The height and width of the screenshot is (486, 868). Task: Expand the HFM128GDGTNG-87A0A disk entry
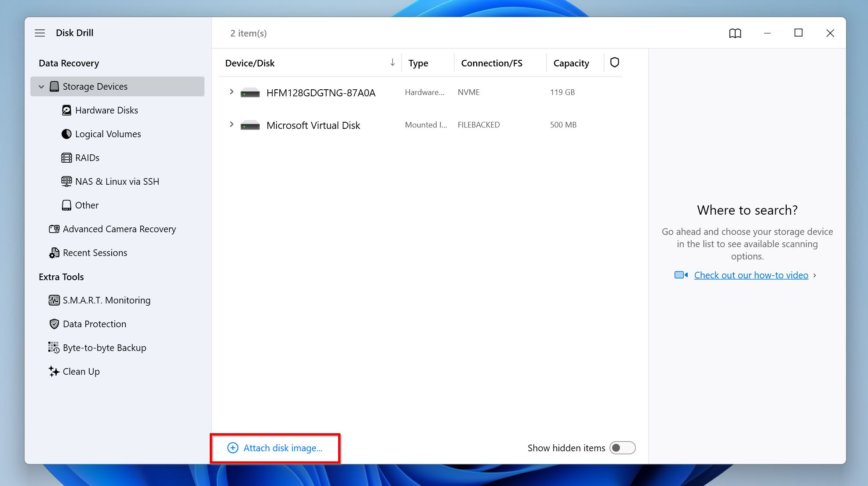point(232,92)
